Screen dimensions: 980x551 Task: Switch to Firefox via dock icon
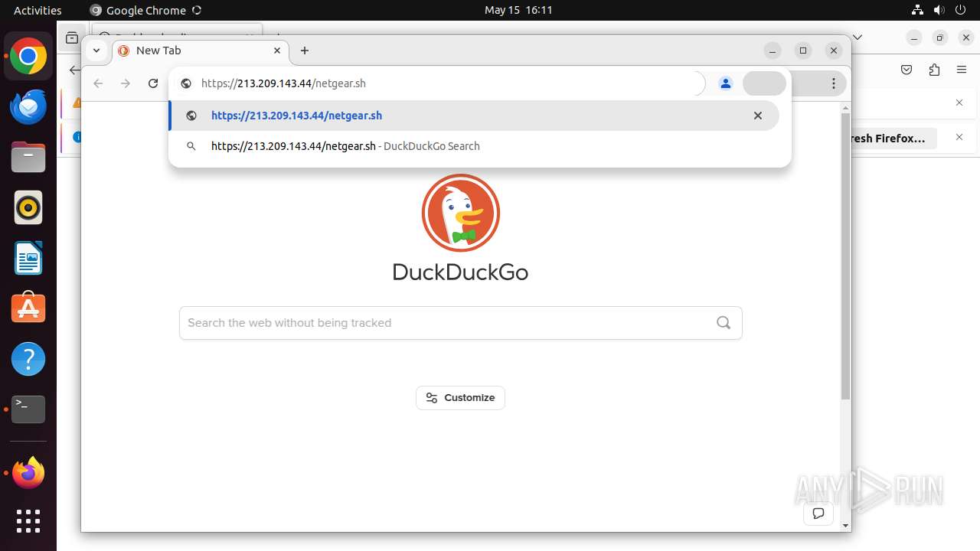point(28,473)
